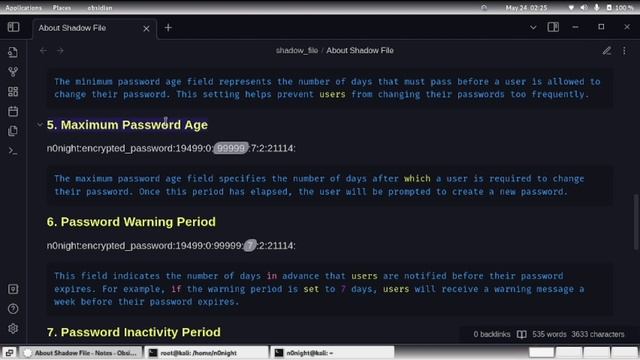Click the first workspace switcher box
Image resolution: width=640 pixels, height=360 pixels.
point(542,353)
